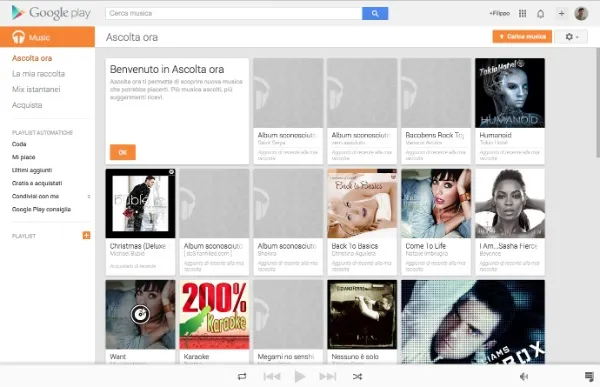Skip to the next track

pyautogui.click(x=328, y=376)
